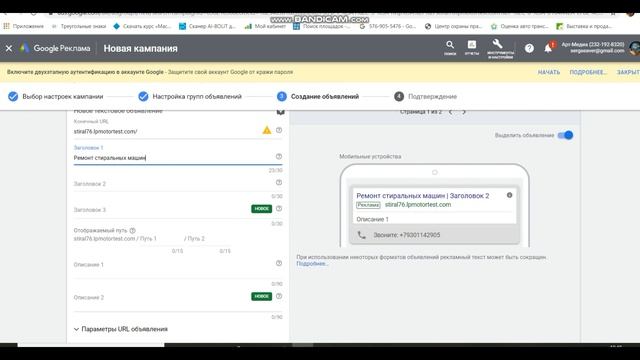Dismiss the yellow authentication banner
This screenshot has width=640, height=360.
point(628,72)
